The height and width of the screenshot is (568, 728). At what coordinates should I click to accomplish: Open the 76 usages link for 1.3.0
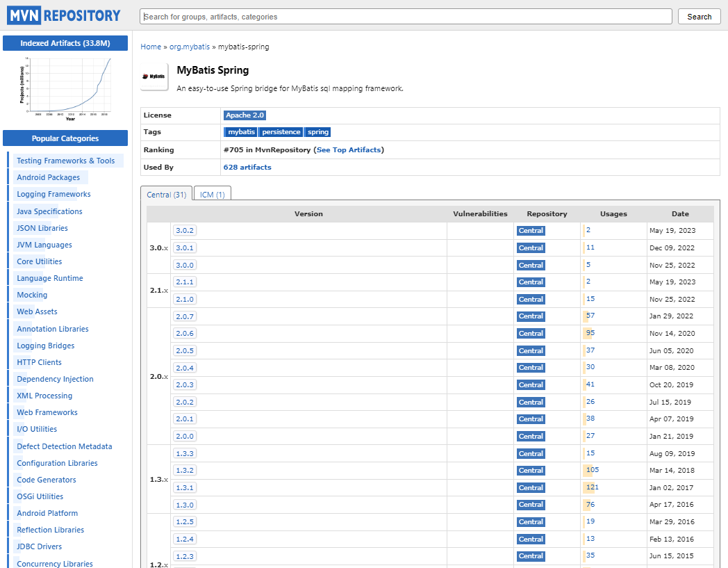pos(590,504)
